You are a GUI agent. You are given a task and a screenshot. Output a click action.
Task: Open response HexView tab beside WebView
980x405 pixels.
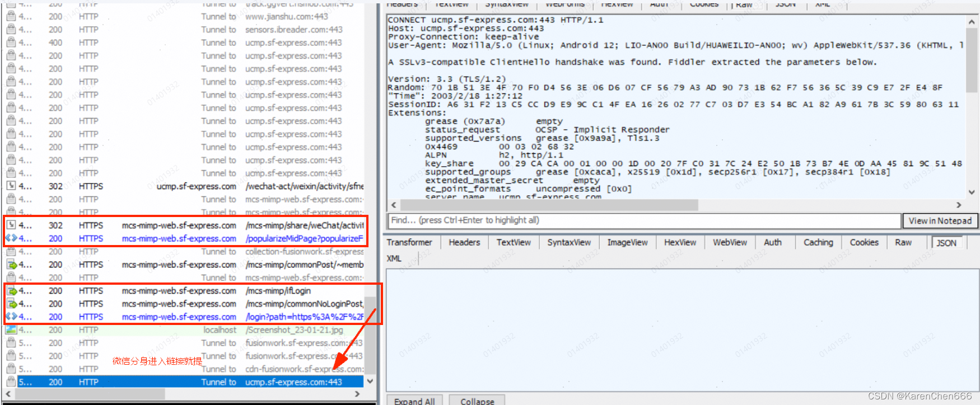coord(680,242)
